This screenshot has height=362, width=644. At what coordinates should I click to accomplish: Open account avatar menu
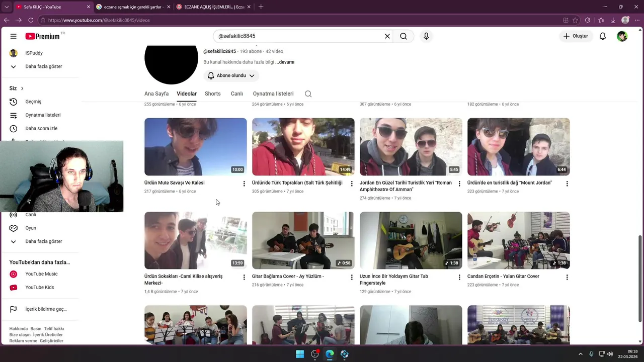coord(622,36)
